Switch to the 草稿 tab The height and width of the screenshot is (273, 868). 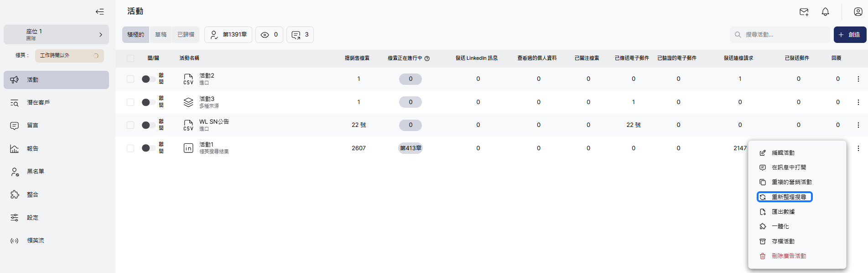[161, 35]
